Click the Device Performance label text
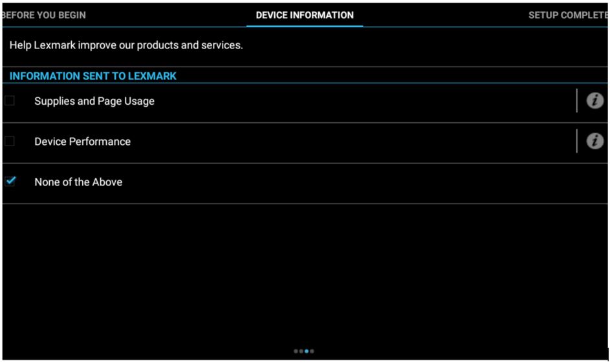Screen dimensions: 610x364 82,142
